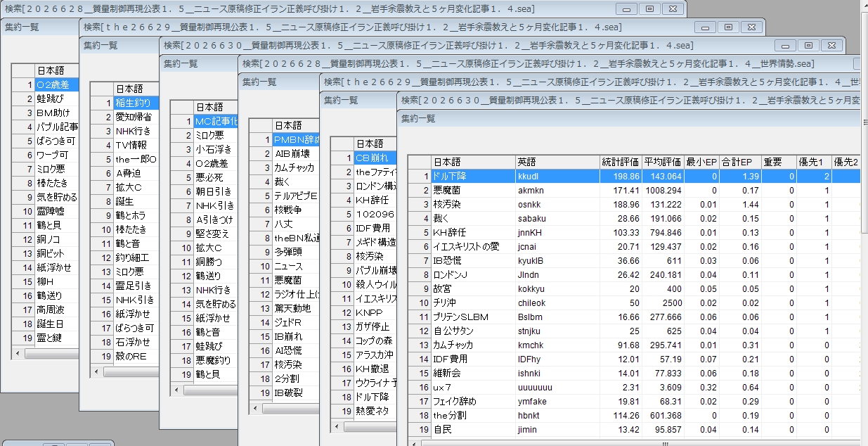Image resolution: width=868 pixels, height=446 pixels.
Task: Select the 自民 cell
Action: (473, 430)
